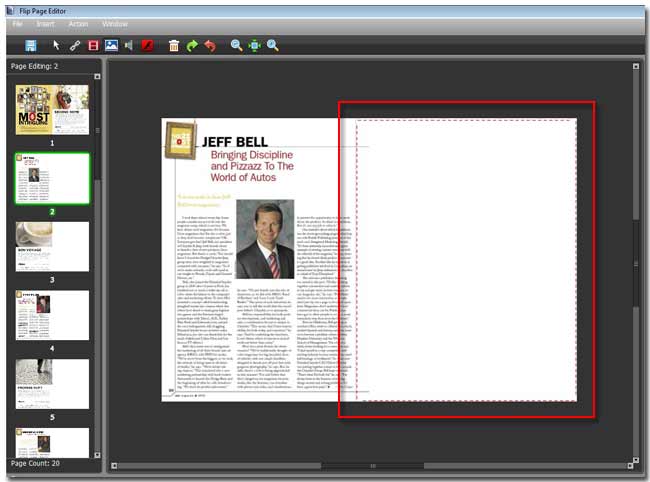This screenshot has width=650, height=482.
Task: Open the Window menu
Action: pyautogui.click(x=115, y=24)
